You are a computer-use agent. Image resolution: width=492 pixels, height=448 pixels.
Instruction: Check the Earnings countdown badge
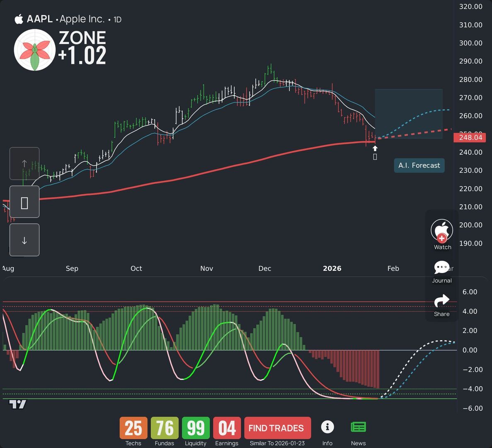tap(227, 428)
